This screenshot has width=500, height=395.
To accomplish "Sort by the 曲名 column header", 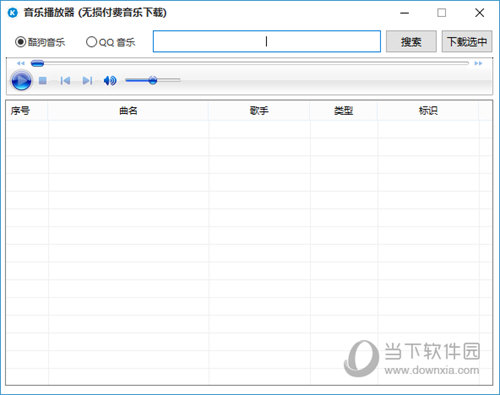I will (x=128, y=111).
